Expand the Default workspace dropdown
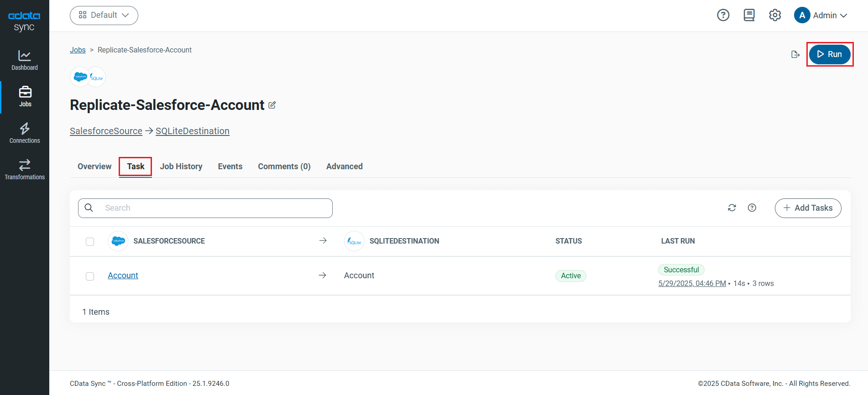 104,15
